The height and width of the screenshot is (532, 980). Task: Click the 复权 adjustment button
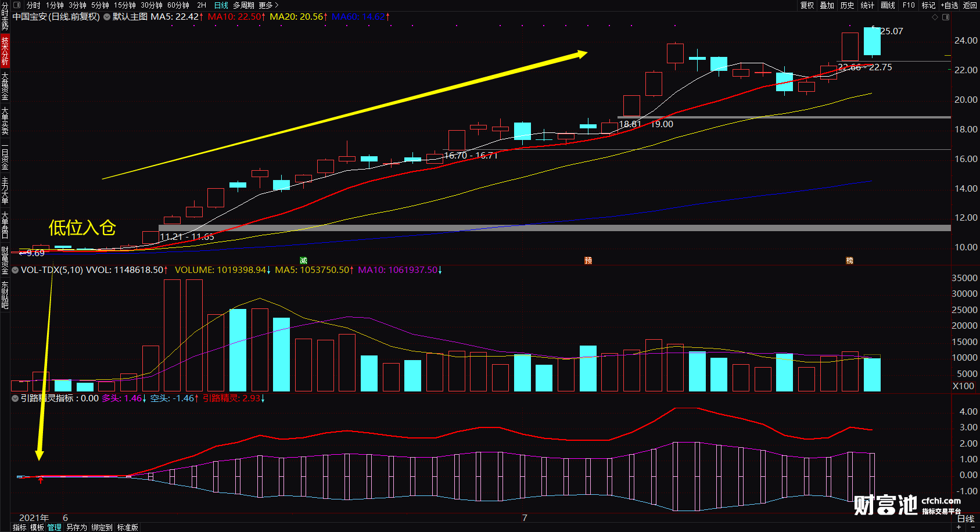point(807,5)
